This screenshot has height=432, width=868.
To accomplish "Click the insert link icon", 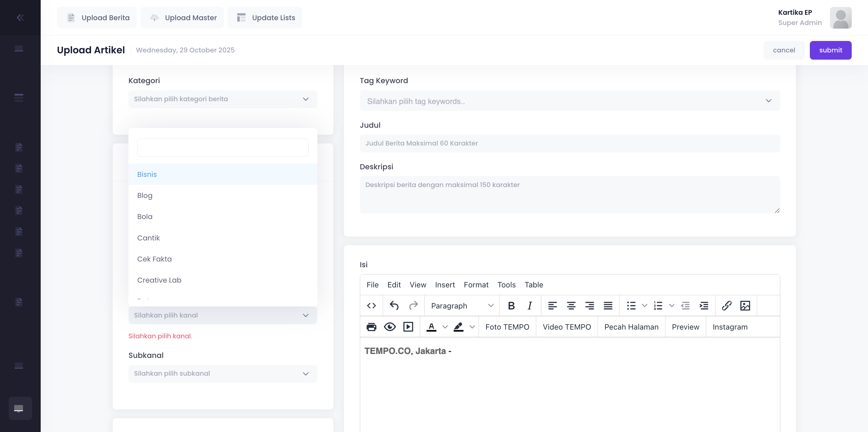I will (x=726, y=306).
